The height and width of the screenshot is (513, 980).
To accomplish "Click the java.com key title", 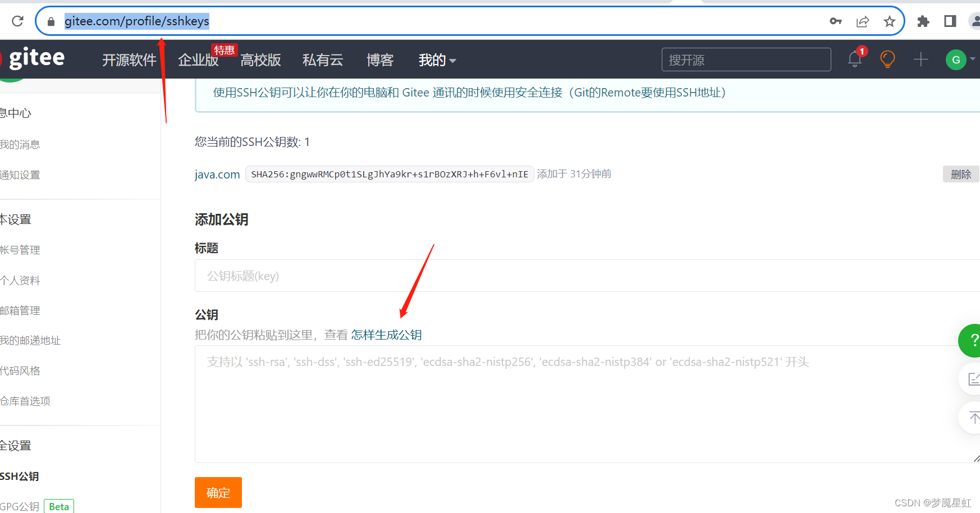I will click(x=217, y=175).
